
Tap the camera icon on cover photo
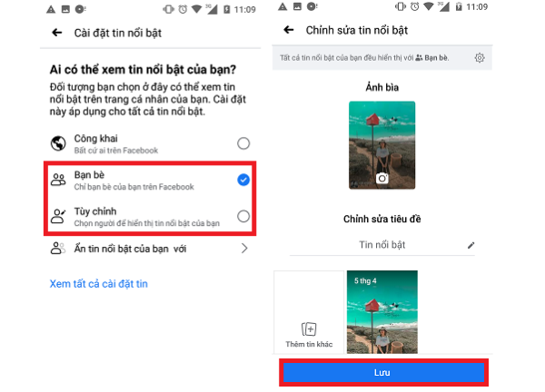coord(382,179)
